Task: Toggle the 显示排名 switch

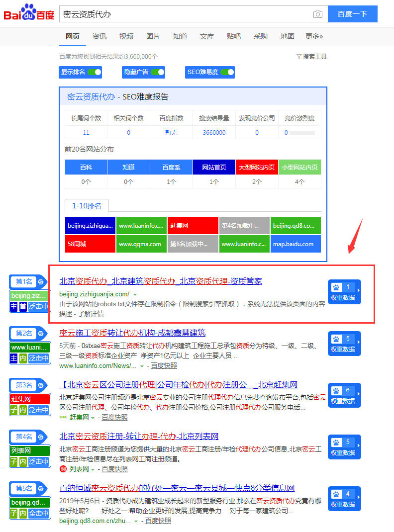Action: (95, 72)
